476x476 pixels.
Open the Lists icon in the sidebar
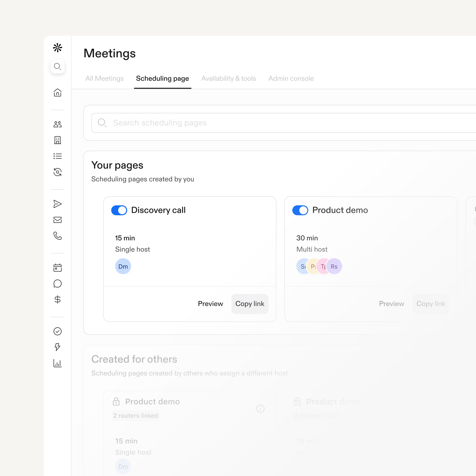coord(57,156)
